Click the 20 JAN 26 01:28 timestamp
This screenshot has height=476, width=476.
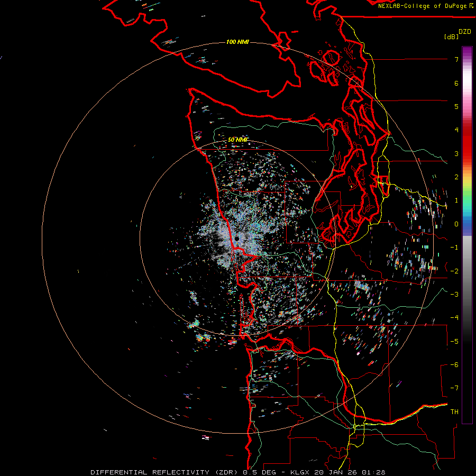[x=351, y=472]
